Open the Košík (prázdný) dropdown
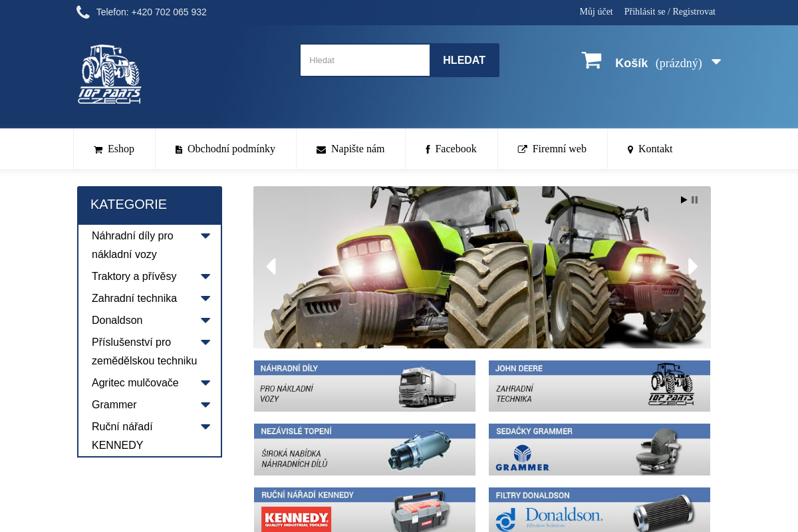The height and width of the screenshot is (532, 798). pos(716,62)
